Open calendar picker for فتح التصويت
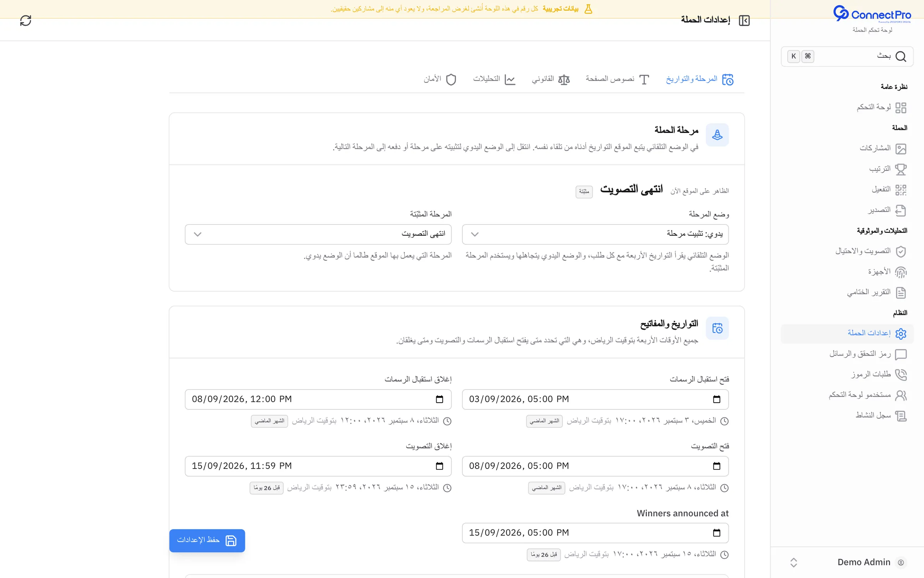 tap(716, 466)
